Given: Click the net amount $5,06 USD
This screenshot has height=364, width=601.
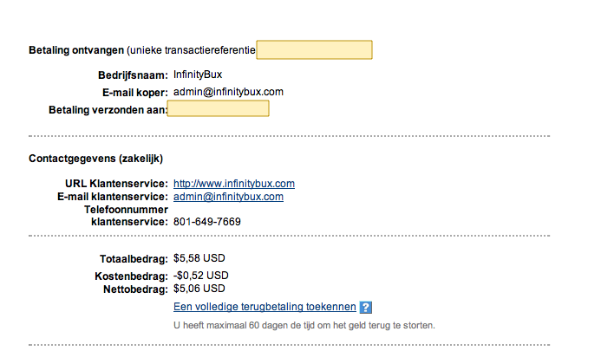Looking at the screenshot, I should point(199,289).
